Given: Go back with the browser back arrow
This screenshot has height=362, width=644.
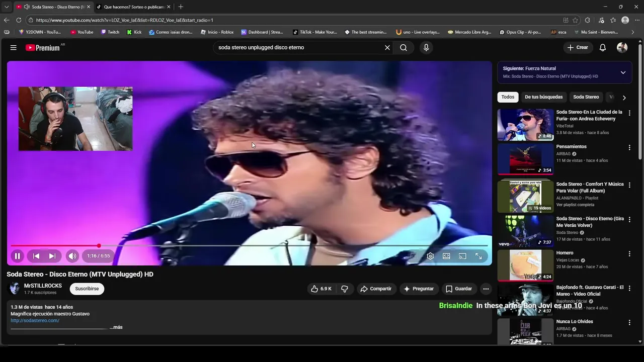Looking at the screenshot, I should click(x=7, y=20).
